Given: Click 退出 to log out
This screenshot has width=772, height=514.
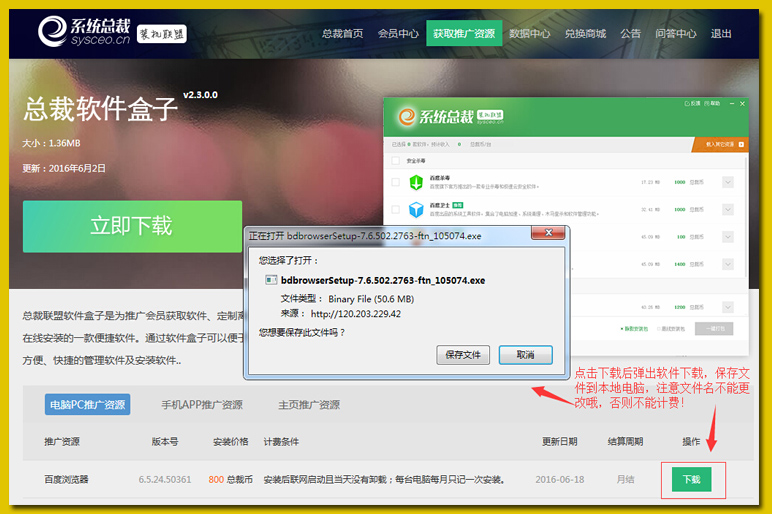Looking at the screenshot, I should (721, 33).
